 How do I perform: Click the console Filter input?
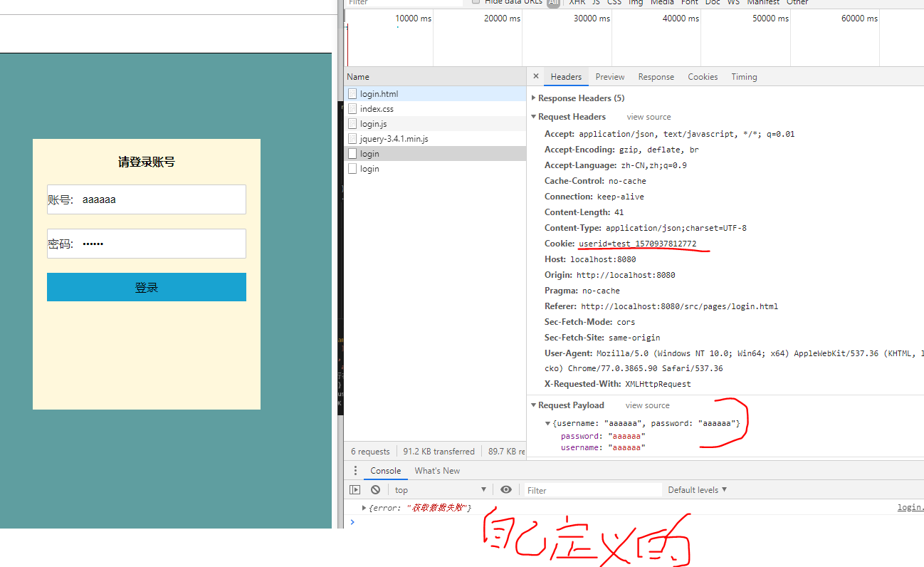(x=593, y=490)
